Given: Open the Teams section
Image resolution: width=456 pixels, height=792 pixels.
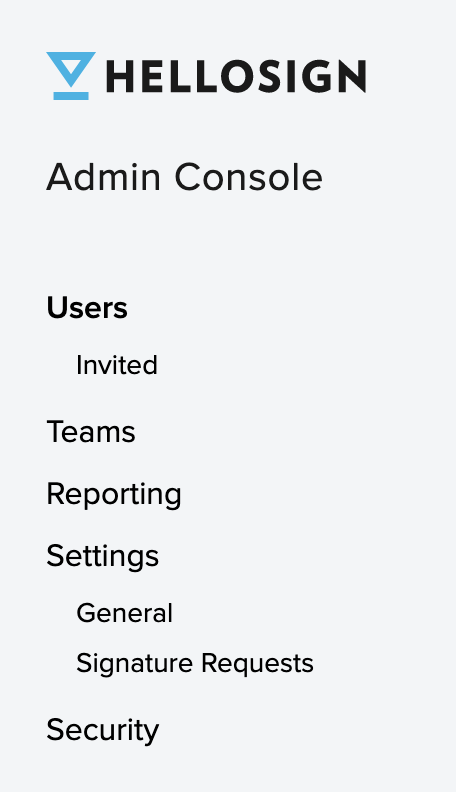Looking at the screenshot, I should [91, 432].
